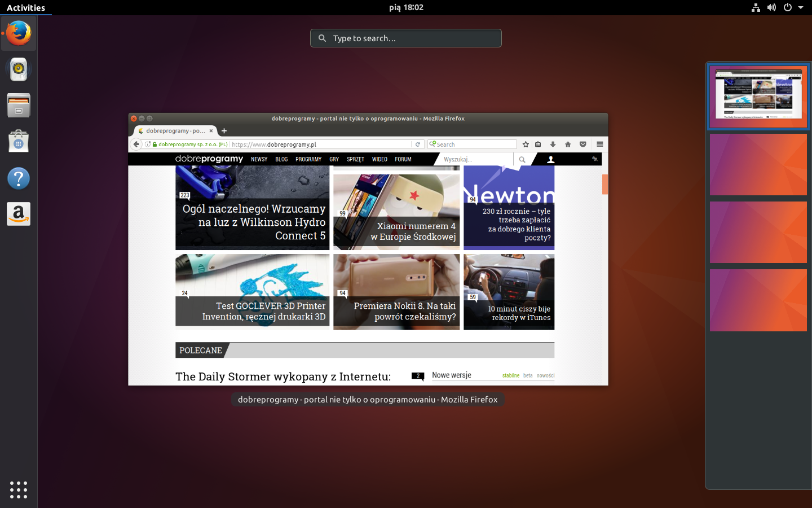Open Firefox from the dock

(19, 33)
